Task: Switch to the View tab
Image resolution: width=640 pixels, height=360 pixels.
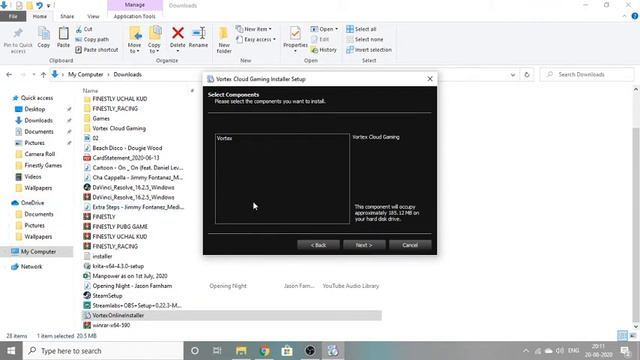Action: (x=93, y=16)
